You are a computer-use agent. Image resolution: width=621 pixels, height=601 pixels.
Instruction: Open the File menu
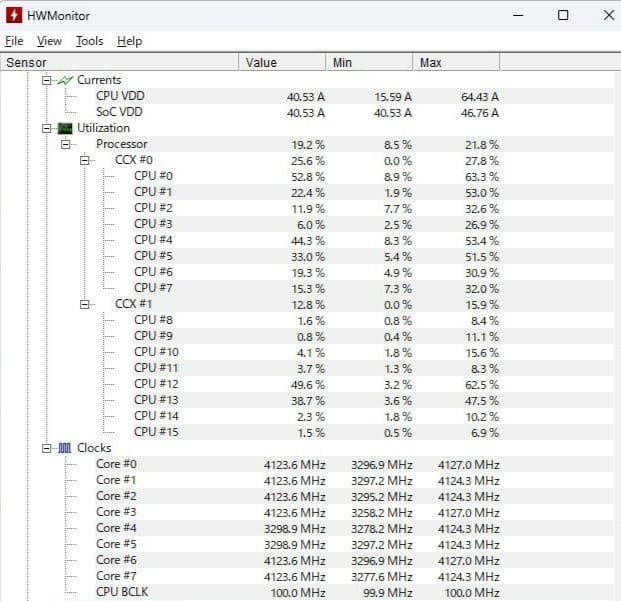[x=14, y=41]
